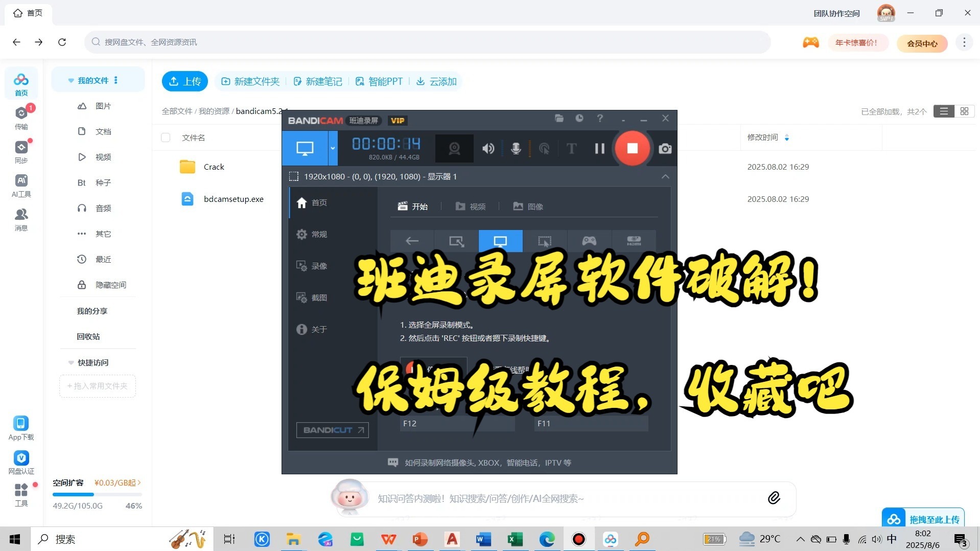The image size is (980, 551).
Task: Open the 会员中心 button
Action: pos(922,43)
